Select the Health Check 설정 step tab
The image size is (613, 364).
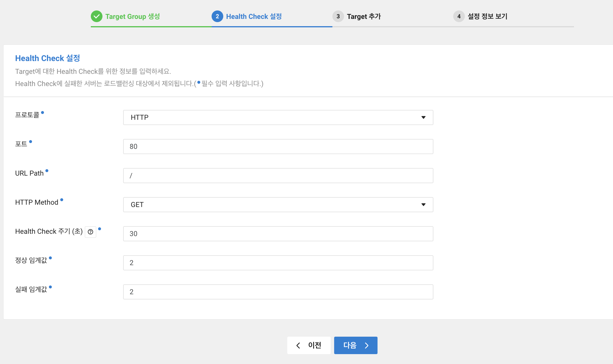[x=254, y=17]
